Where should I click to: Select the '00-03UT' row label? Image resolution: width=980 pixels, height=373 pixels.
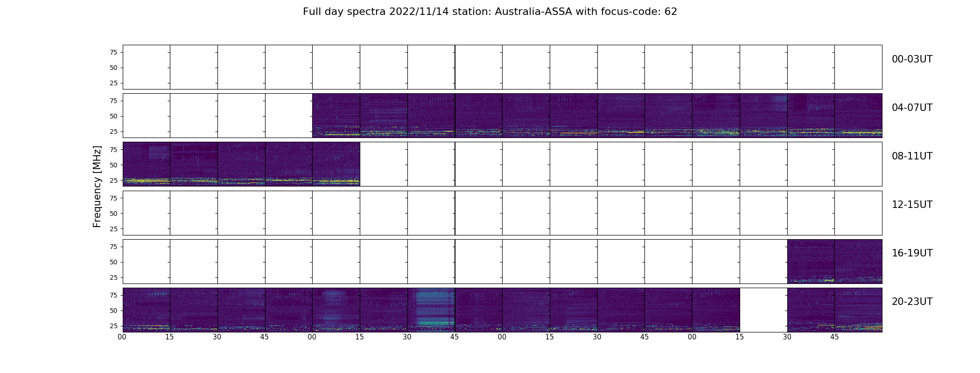[x=912, y=59]
